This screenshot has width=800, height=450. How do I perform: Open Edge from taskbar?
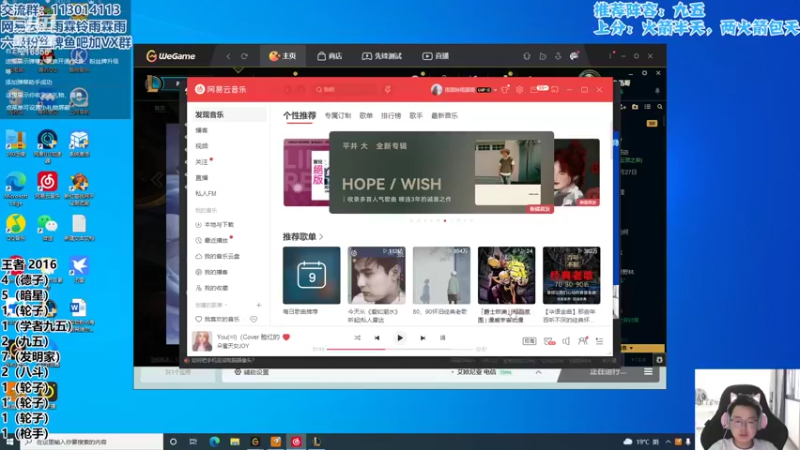[214, 442]
